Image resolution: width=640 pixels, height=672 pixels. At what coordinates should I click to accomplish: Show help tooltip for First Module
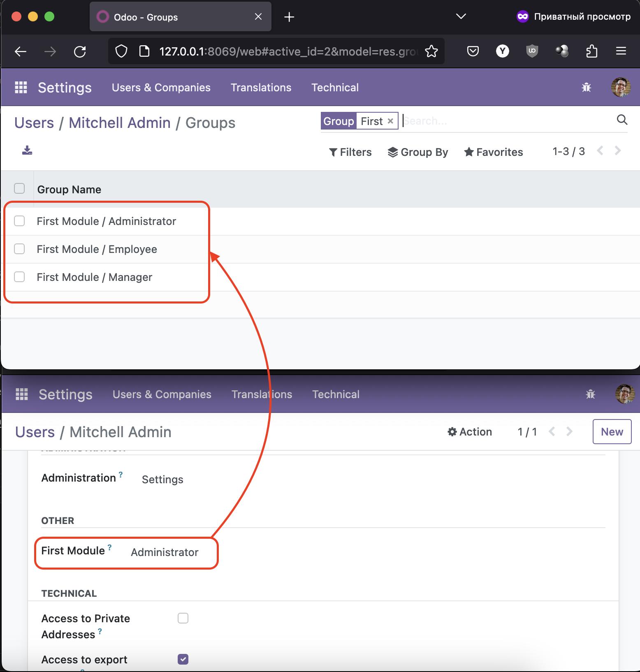(x=110, y=547)
